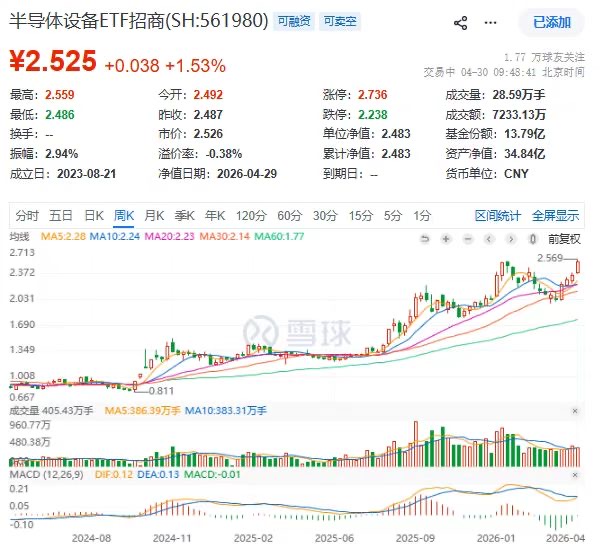Click the 资产净值 value 34.84亿
The height and width of the screenshot is (554, 605).
524,154
